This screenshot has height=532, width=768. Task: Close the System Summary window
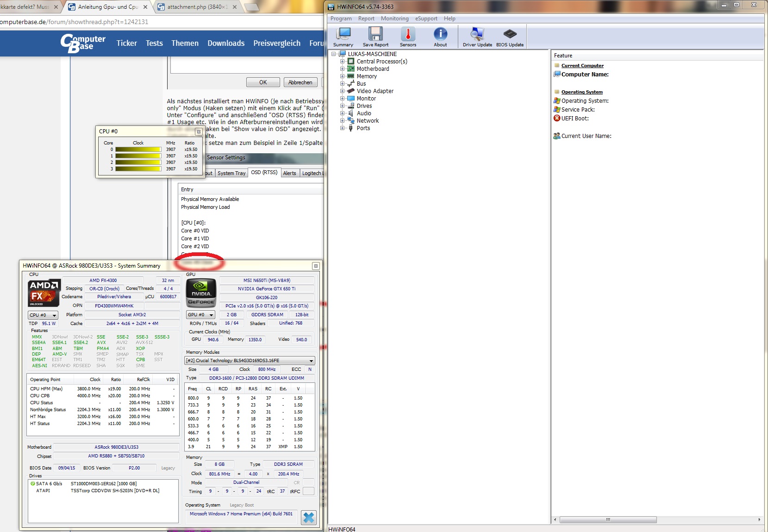pyautogui.click(x=316, y=266)
